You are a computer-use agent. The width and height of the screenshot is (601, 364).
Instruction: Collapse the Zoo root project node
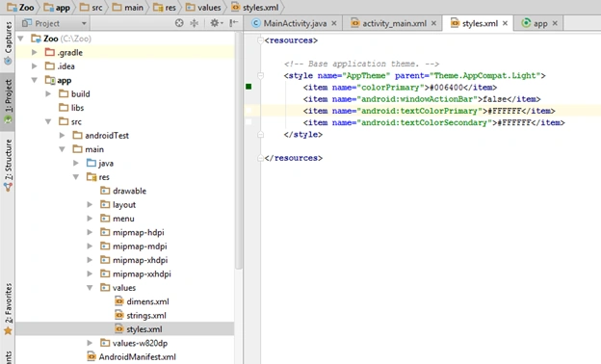click(21, 39)
